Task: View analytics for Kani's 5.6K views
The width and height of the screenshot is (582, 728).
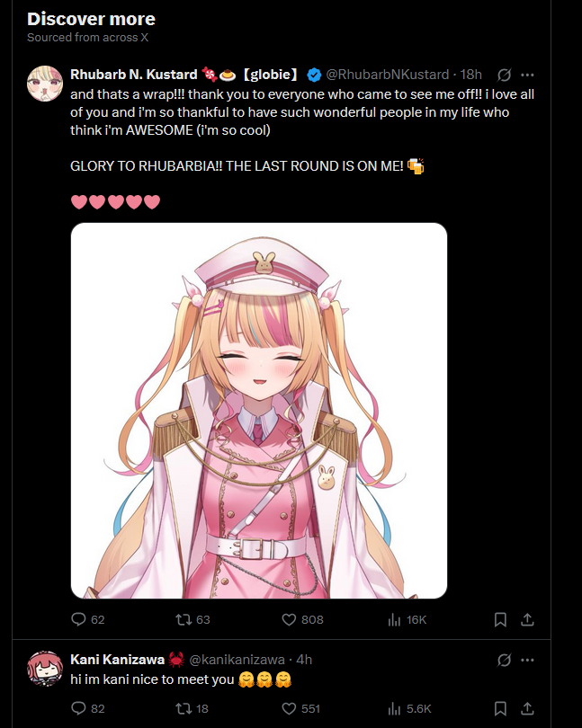Action: (x=409, y=708)
